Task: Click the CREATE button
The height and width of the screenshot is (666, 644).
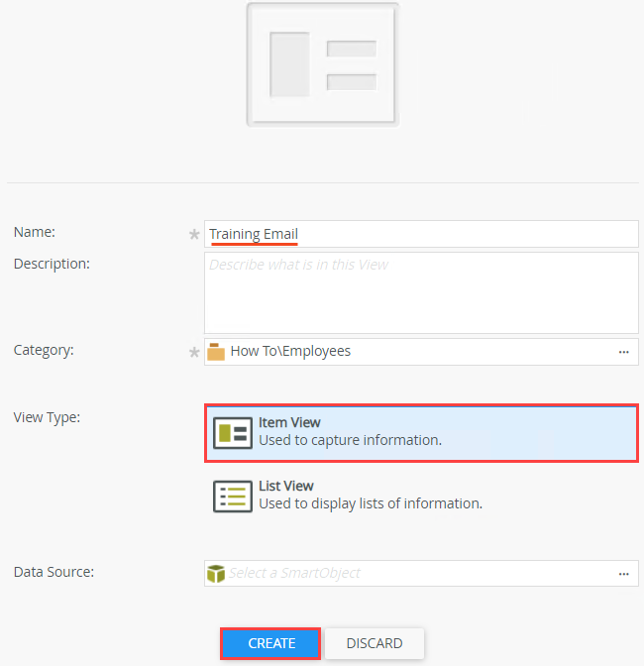Action: pyautogui.click(x=270, y=643)
